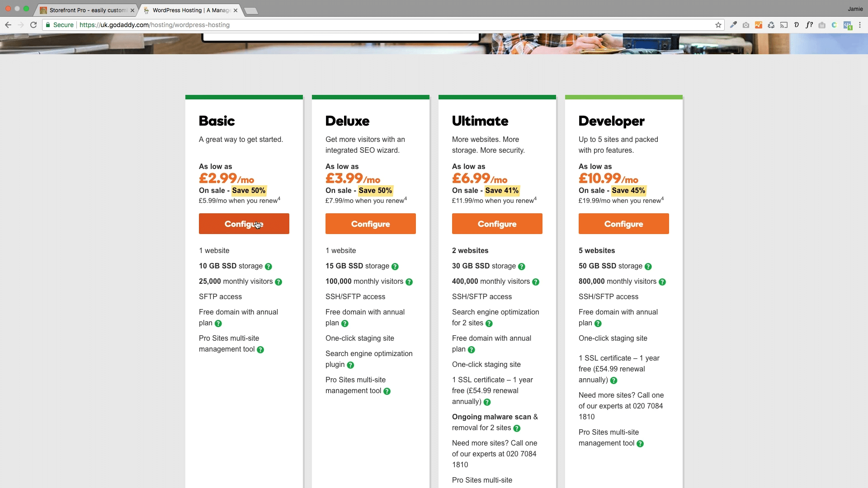
Task: Open the 'f?' font identifier extension
Action: point(809,25)
